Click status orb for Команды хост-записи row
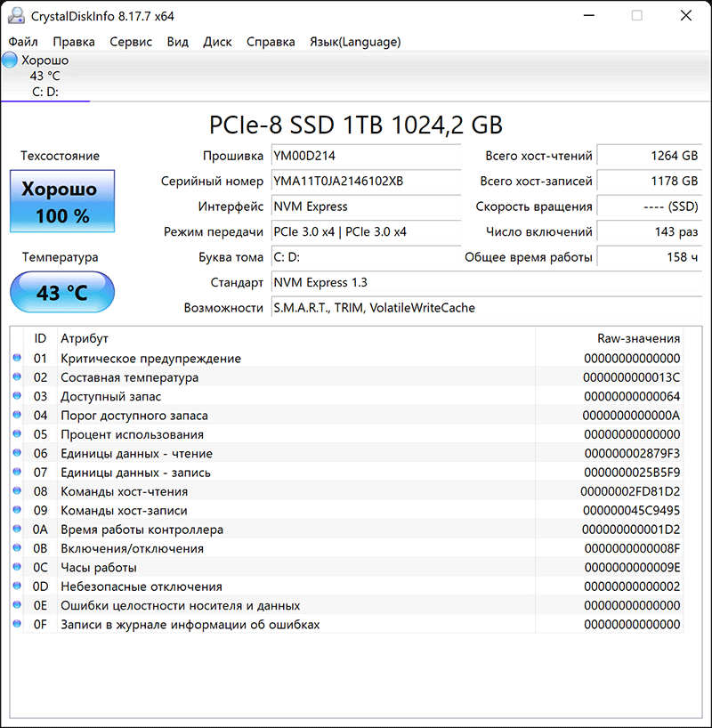The image size is (712, 728). pos(17,510)
